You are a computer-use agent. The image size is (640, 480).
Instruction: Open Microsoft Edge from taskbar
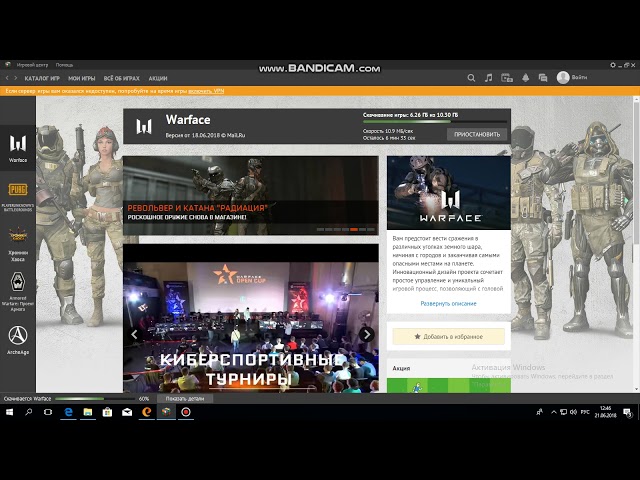[68, 412]
